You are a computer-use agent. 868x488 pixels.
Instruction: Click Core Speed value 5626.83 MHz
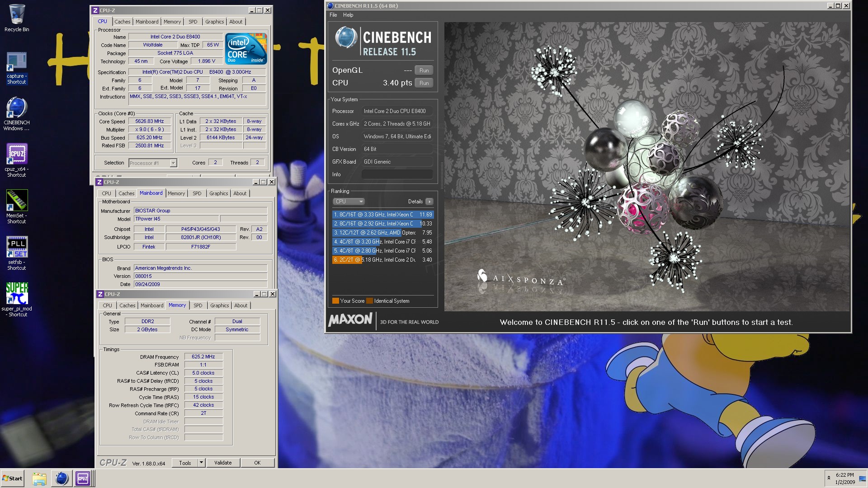(150, 122)
